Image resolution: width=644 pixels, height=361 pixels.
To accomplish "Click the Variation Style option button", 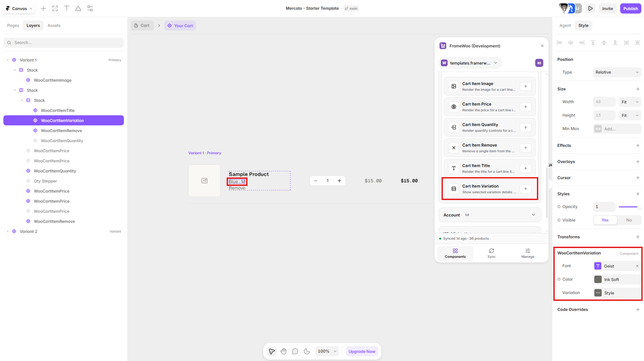I will pyautogui.click(x=617, y=293).
